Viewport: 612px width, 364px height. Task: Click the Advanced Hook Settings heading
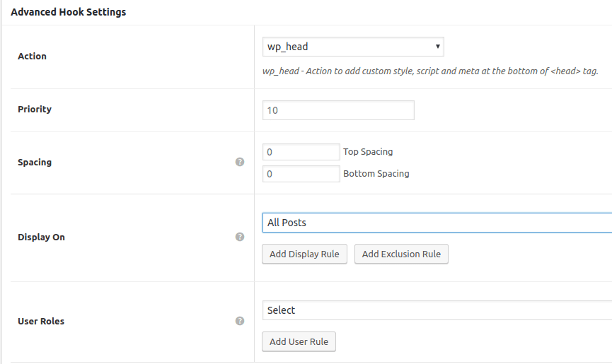pos(69,12)
